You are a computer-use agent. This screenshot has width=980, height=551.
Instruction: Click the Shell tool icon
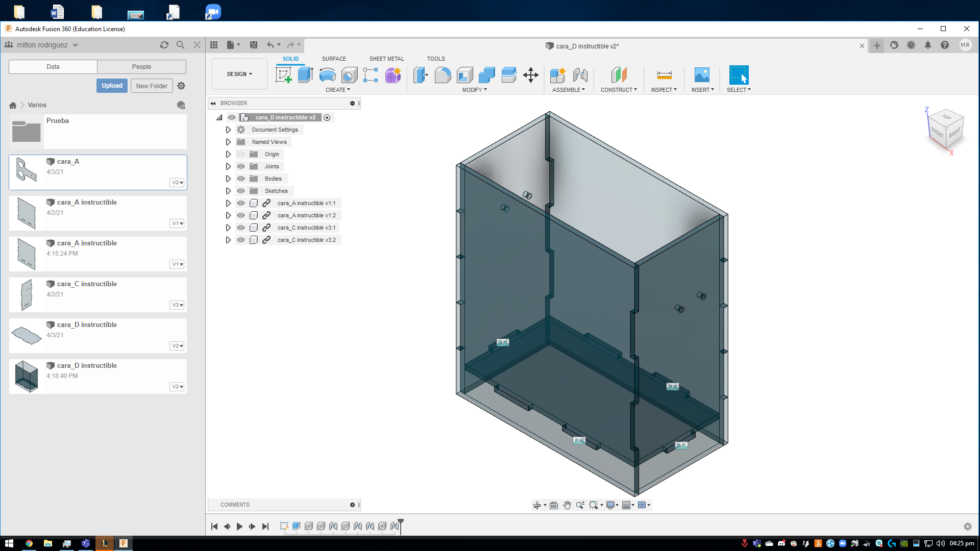pos(464,75)
